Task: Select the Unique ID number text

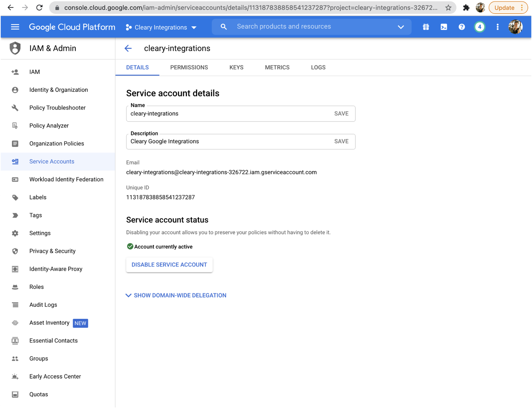Action: point(161,197)
